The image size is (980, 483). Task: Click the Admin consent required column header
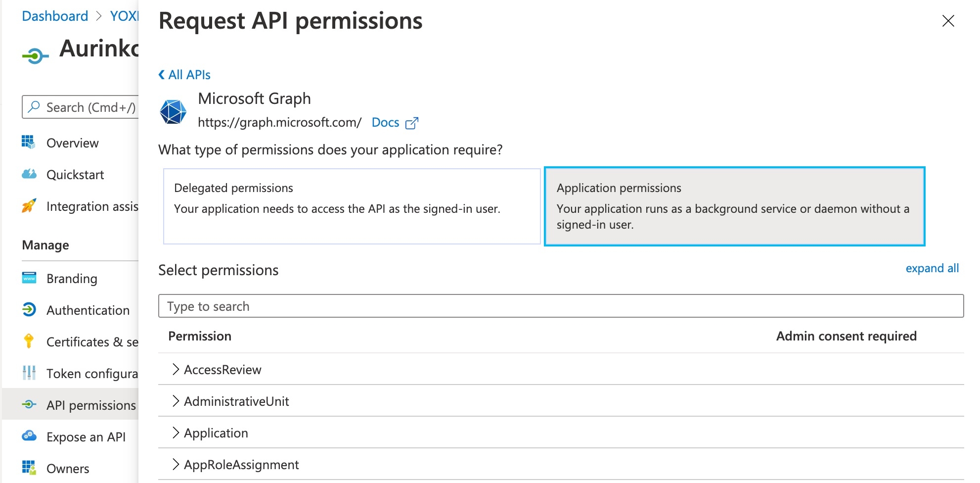pyautogui.click(x=846, y=336)
